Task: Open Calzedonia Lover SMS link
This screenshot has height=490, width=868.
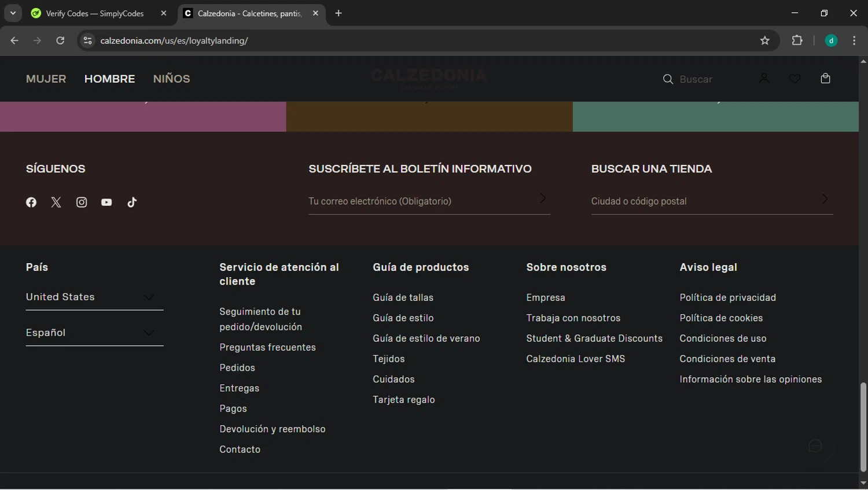Action: coord(575,359)
